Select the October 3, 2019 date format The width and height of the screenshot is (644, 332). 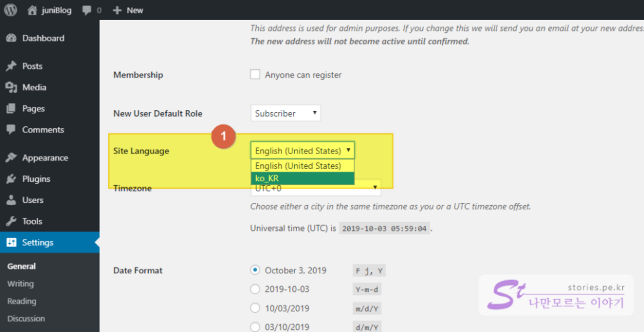point(255,270)
